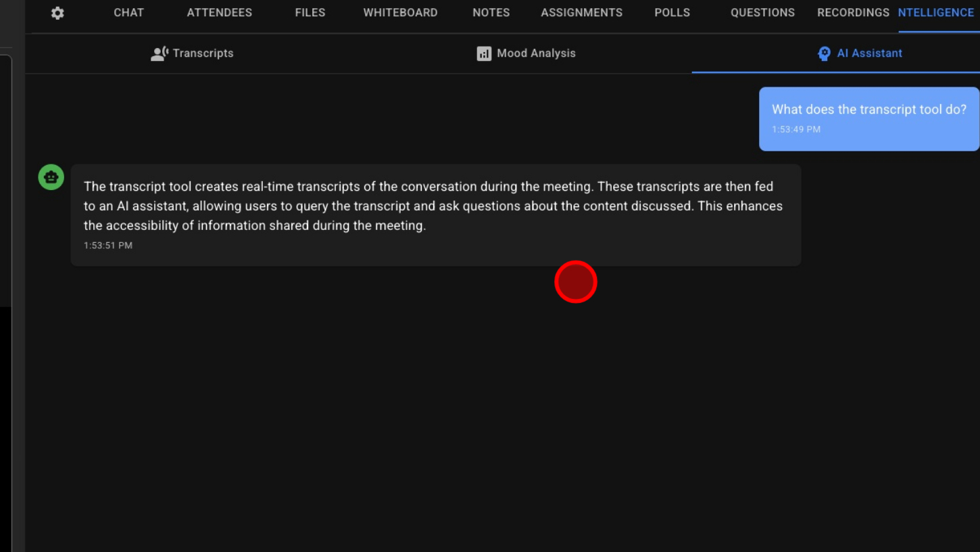This screenshot has height=552, width=980.
Task: Open the RECORDINGS tab
Action: click(x=853, y=13)
